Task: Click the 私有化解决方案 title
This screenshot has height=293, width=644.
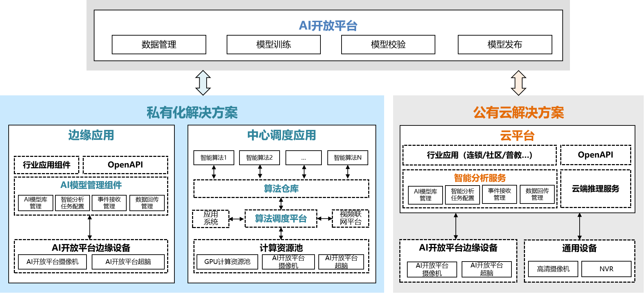Action: 192,113
